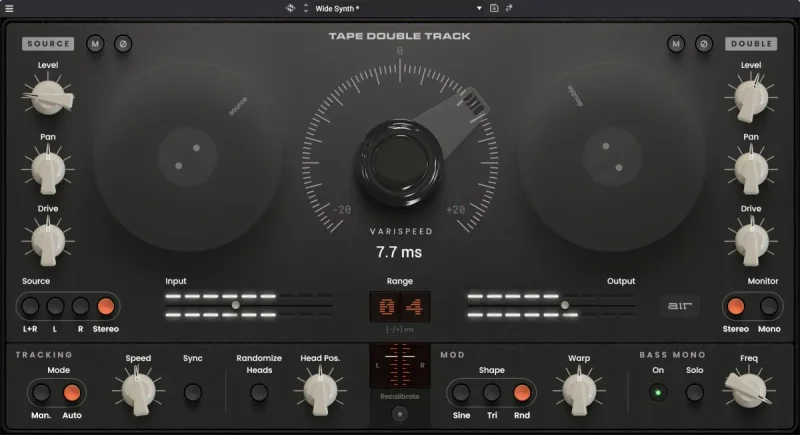The width and height of the screenshot is (800, 435).
Task: Step presets with the up/down arrows
Action: point(306,8)
